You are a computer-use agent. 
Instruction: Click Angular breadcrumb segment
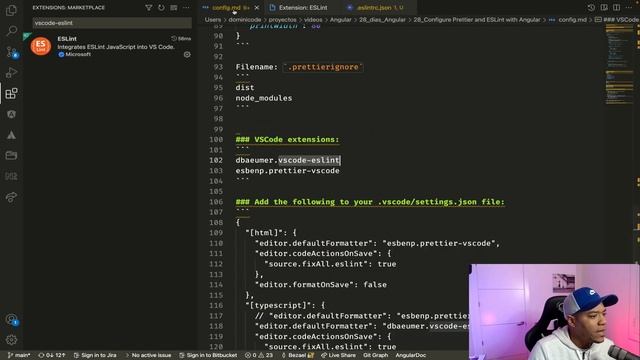[340, 20]
